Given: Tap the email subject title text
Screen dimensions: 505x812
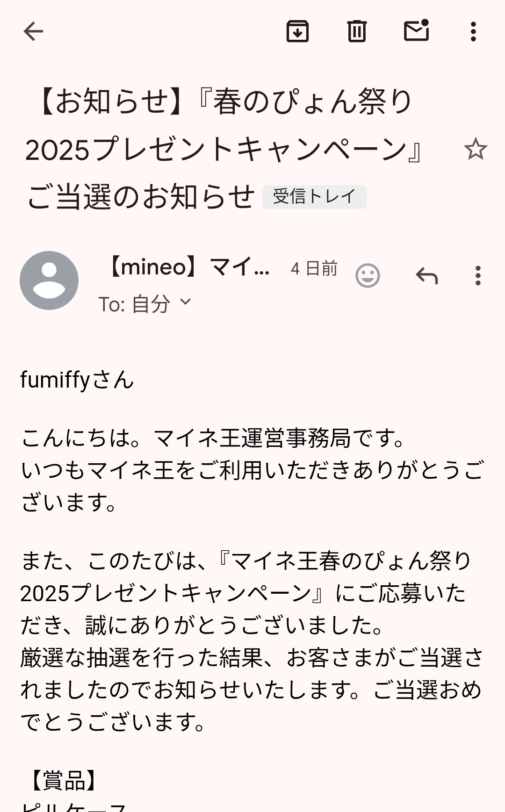Looking at the screenshot, I should tap(220, 149).
